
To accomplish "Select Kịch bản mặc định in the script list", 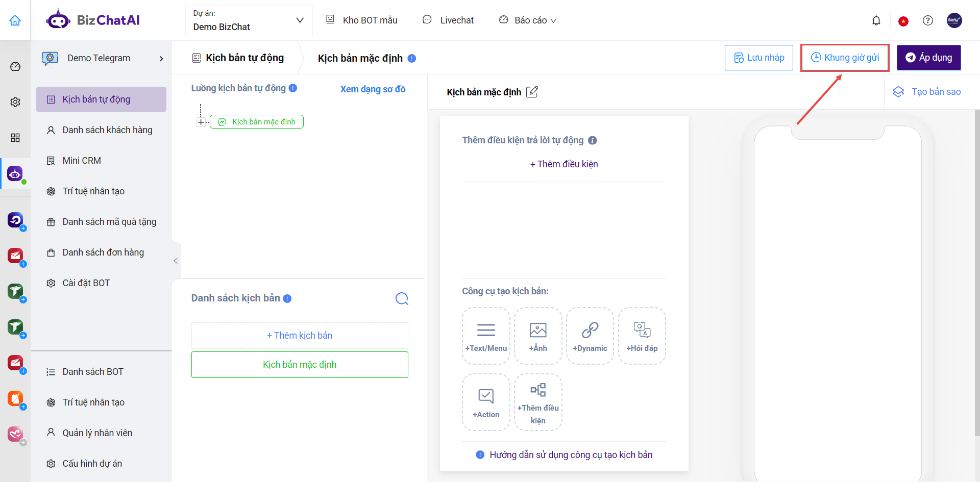I will [300, 365].
